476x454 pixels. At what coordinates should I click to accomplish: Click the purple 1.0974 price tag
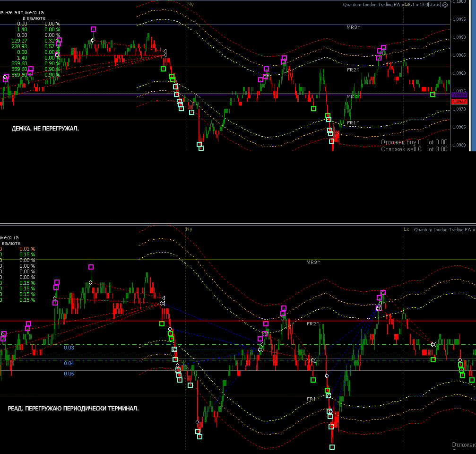tap(459, 95)
